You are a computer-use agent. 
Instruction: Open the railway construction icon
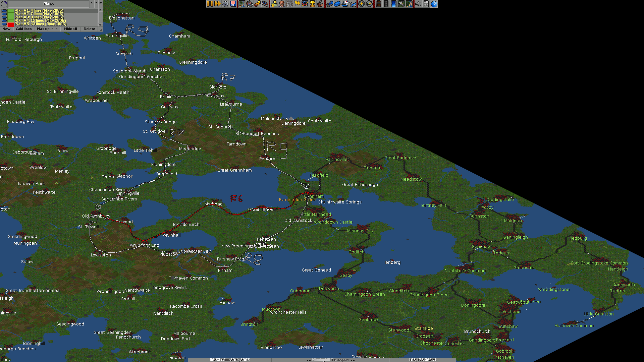pos(378,4)
